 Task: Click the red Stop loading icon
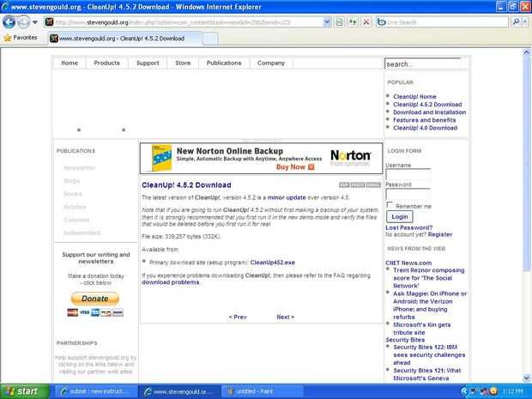[366, 22]
